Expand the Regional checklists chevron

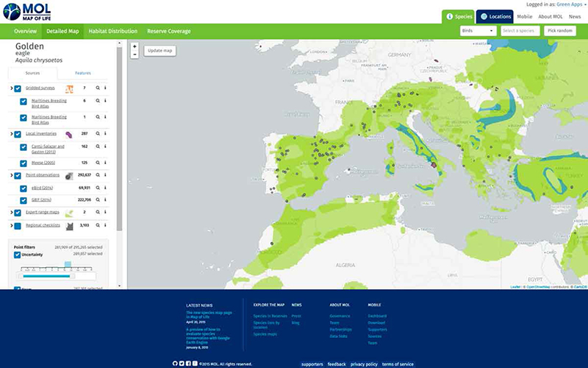click(11, 226)
